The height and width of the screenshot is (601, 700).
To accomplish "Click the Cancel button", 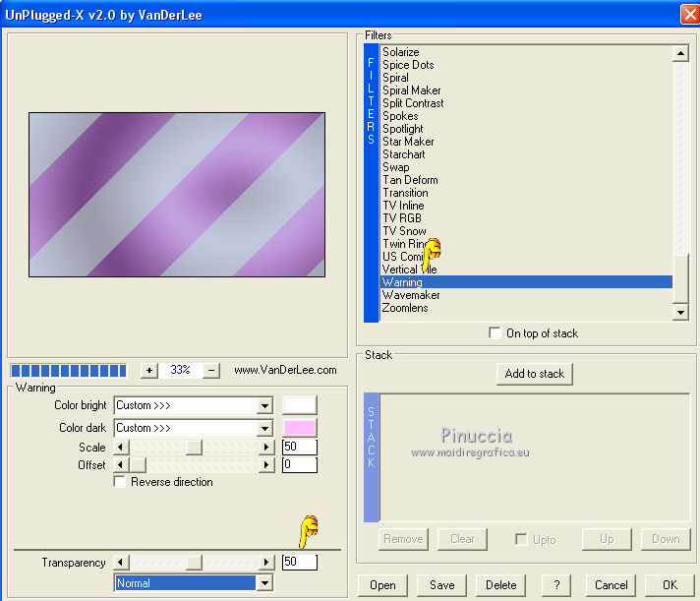I will [x=611, y=585].
